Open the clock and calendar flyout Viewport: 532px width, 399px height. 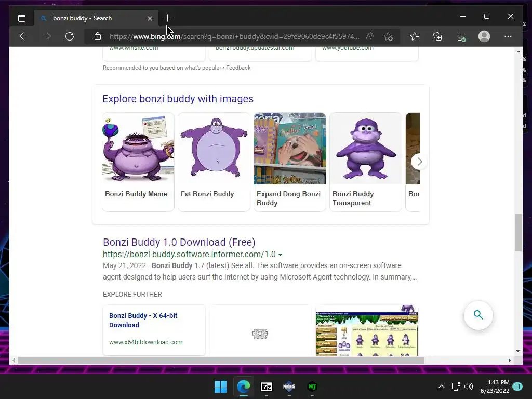495,387
